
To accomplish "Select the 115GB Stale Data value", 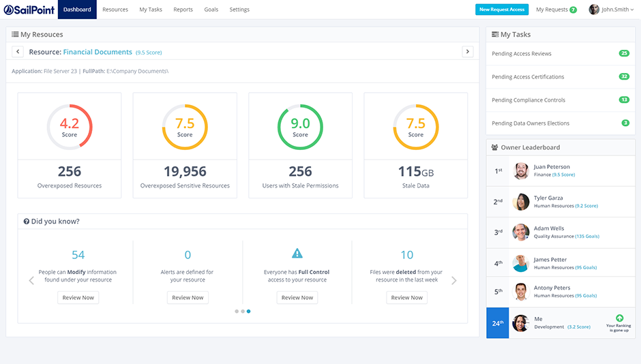I will click(x=416, y=172).
